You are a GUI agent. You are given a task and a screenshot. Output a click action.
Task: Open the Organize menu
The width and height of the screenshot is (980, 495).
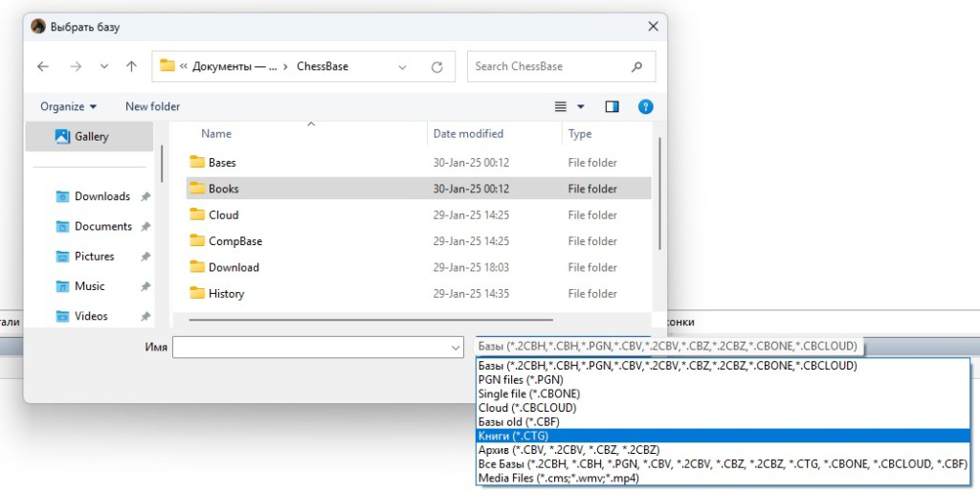point(69,106)
